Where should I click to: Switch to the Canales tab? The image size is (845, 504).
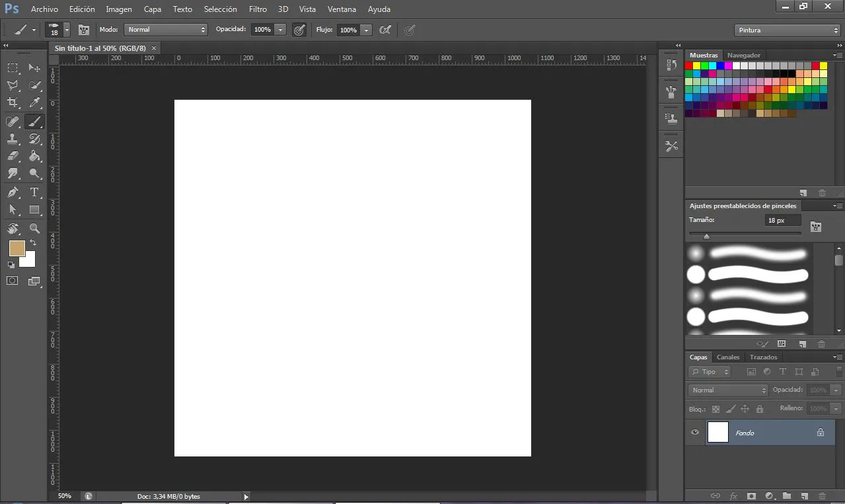(728, 357)
